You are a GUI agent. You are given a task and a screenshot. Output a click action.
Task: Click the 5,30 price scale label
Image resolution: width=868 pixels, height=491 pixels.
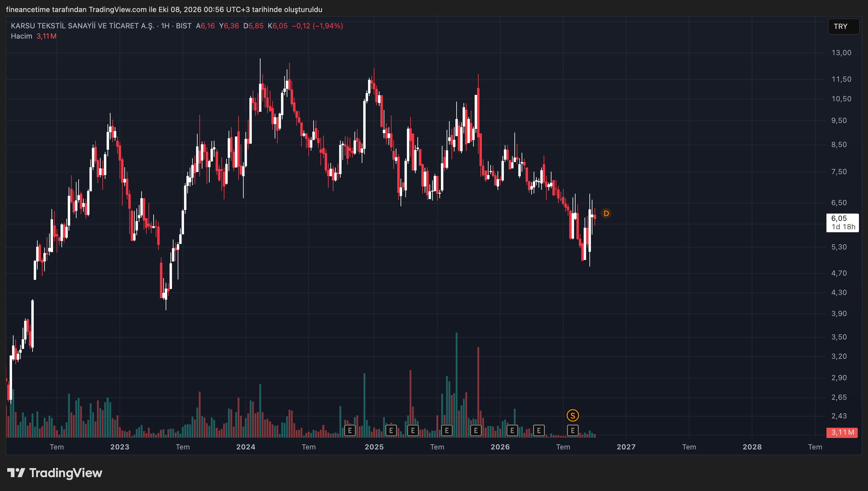coord(839,247)
